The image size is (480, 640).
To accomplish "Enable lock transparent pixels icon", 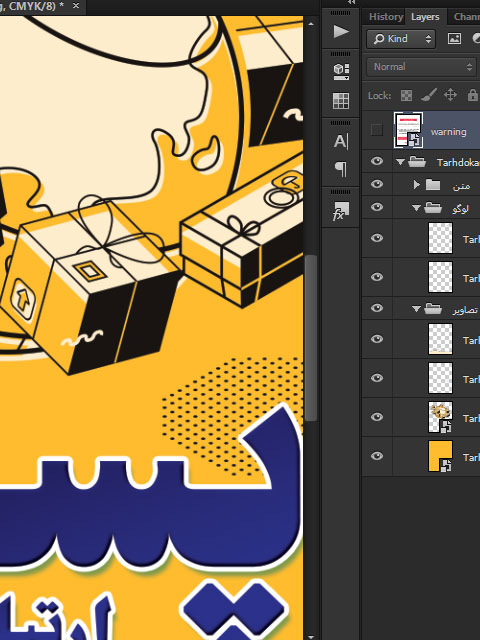I will point(406,96).
